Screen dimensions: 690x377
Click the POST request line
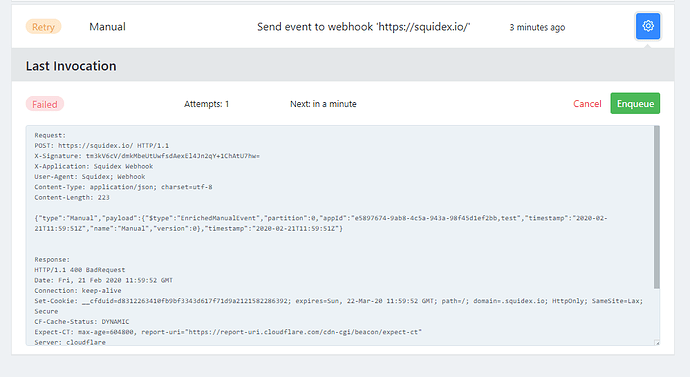(102, 146)
